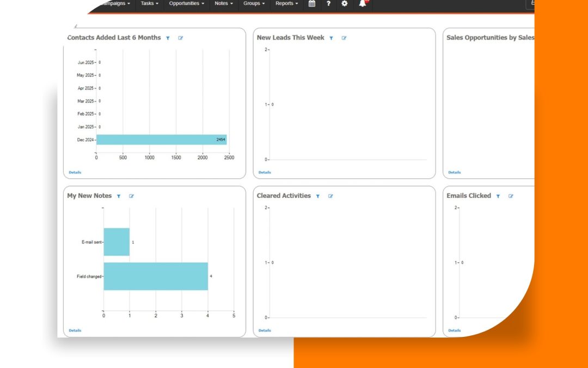Open the Campaigns dropdown menu
Image resolution: width=588 pixels, height=368 pixels.
[x=115, y=3]
